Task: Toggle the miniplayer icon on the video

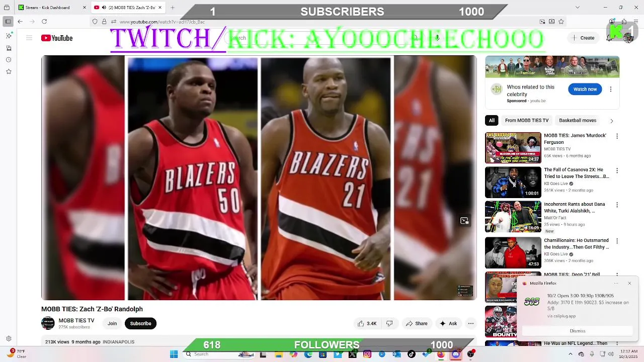Action: click(464, 221)
